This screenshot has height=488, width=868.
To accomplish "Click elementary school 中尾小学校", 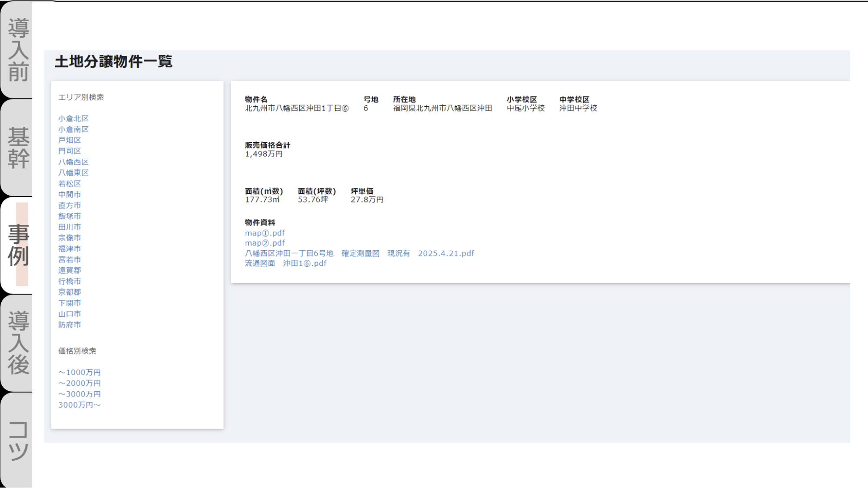I will click(x=525, y=108).
